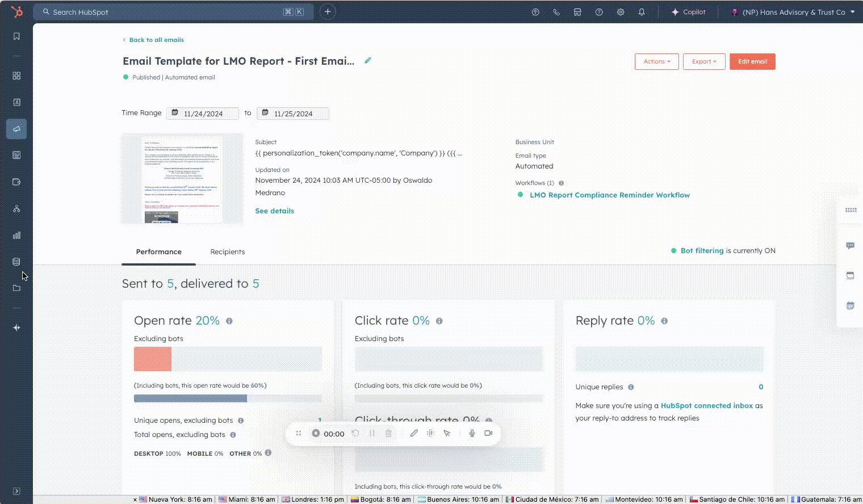Screen dimensions: 863x504
Task: Select the pen annotation tool in the recording toolbar
Action: pos(414,433)
